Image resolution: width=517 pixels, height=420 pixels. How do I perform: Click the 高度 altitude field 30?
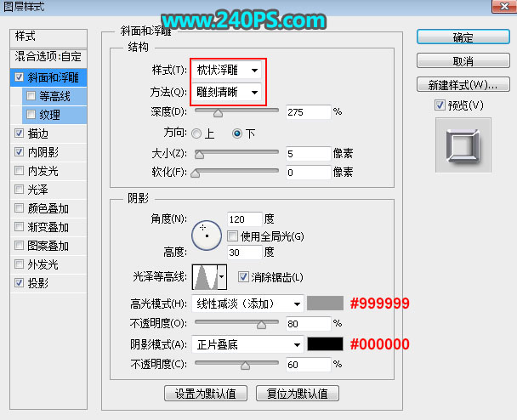coord(245,253)
